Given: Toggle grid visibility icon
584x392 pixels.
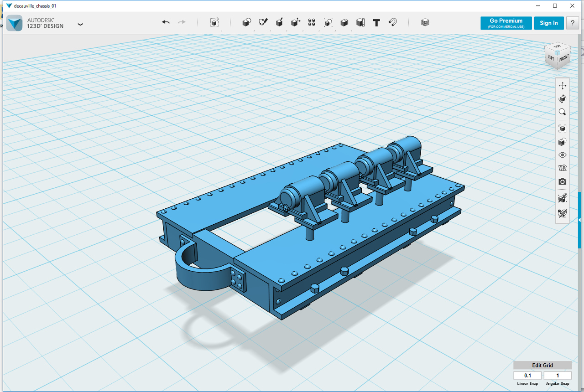Looking at the screenshot, I should coord(563,168).
